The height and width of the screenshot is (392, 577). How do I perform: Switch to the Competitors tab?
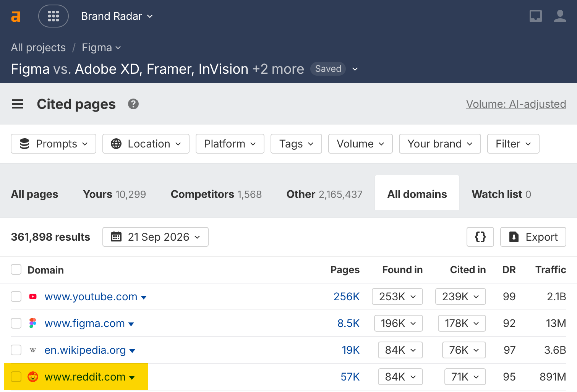pos(216,194)
